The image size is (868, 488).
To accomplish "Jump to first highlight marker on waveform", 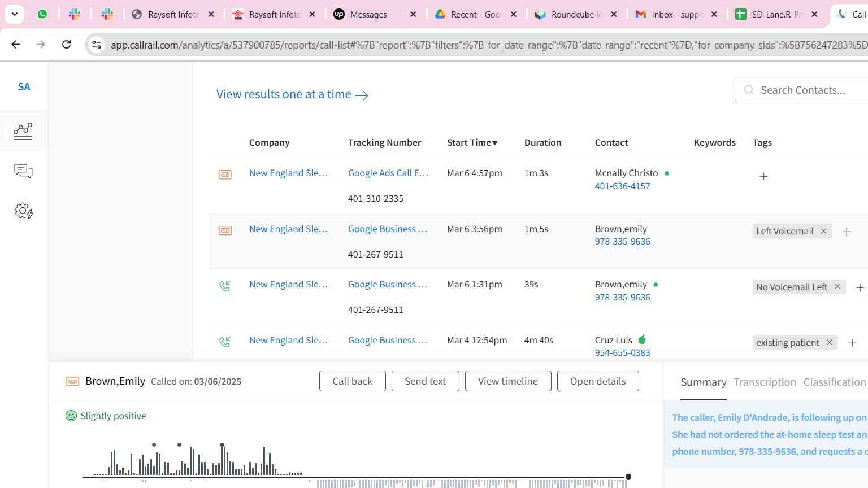I will click(x=154, y=445).
